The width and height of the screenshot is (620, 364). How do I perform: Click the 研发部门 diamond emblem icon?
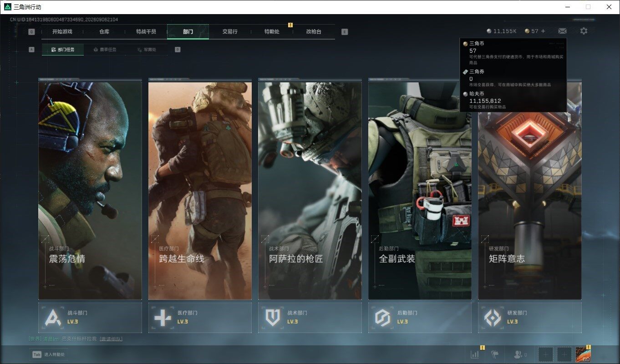tap(492, 317)
